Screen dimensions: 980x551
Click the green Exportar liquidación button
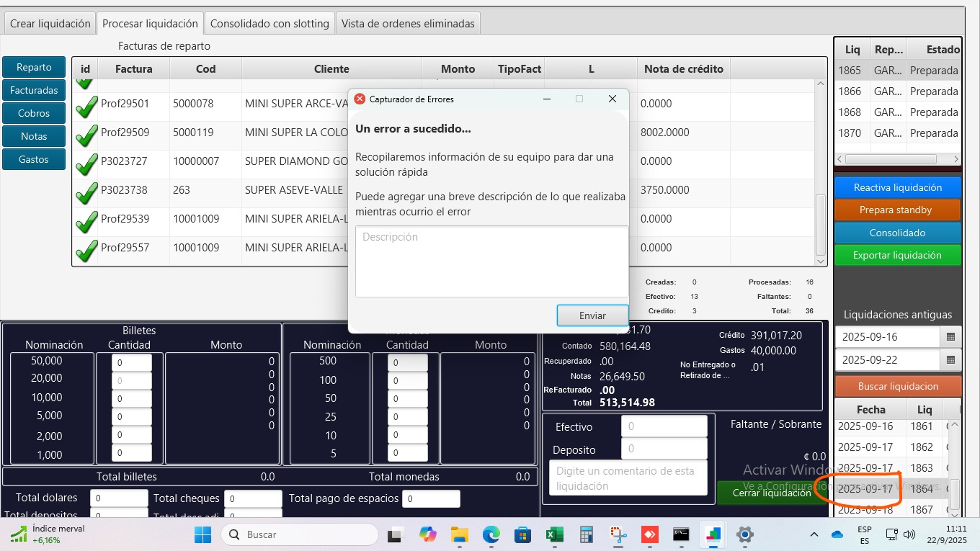(897, 255)
